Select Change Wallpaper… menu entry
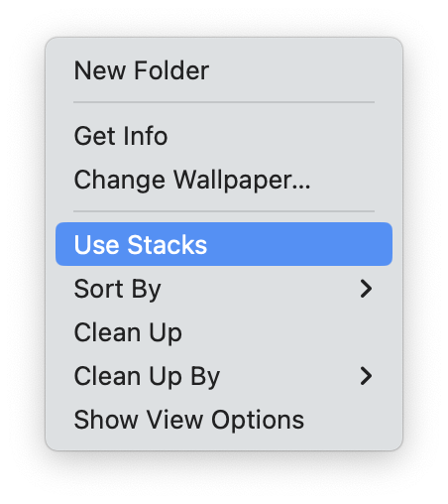Image resolution: width=448 pixels, height=504 pixels. tap(224, 180)
